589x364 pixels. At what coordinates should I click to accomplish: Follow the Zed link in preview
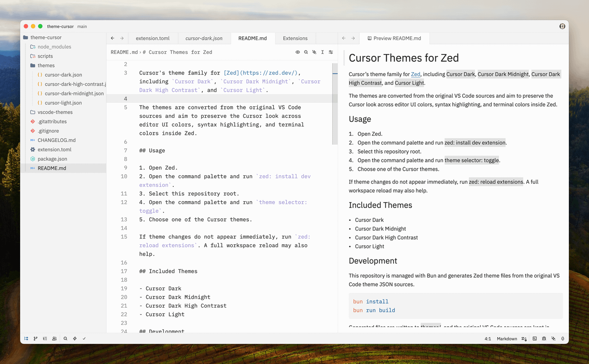415,74
